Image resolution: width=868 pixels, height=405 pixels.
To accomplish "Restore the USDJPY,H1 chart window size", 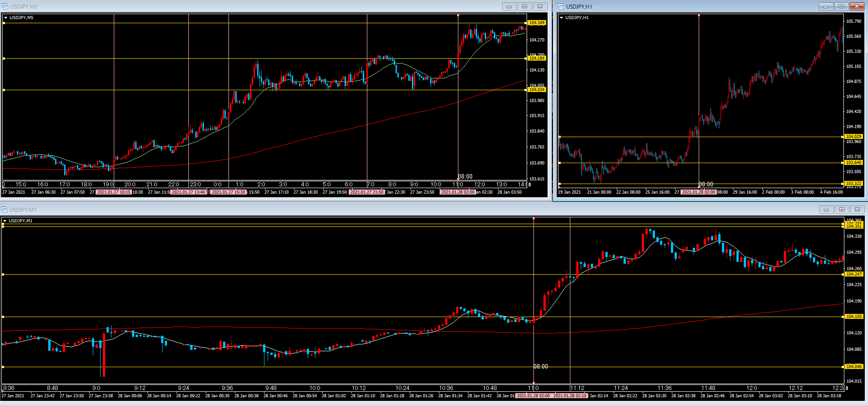I will 841,6.
